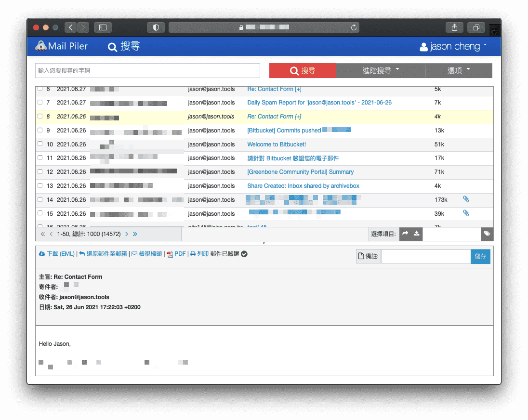The width and height of the screenshot is (528, 420).
Task: Check the checkbox for message 13
Action: (x=40, y=185)
